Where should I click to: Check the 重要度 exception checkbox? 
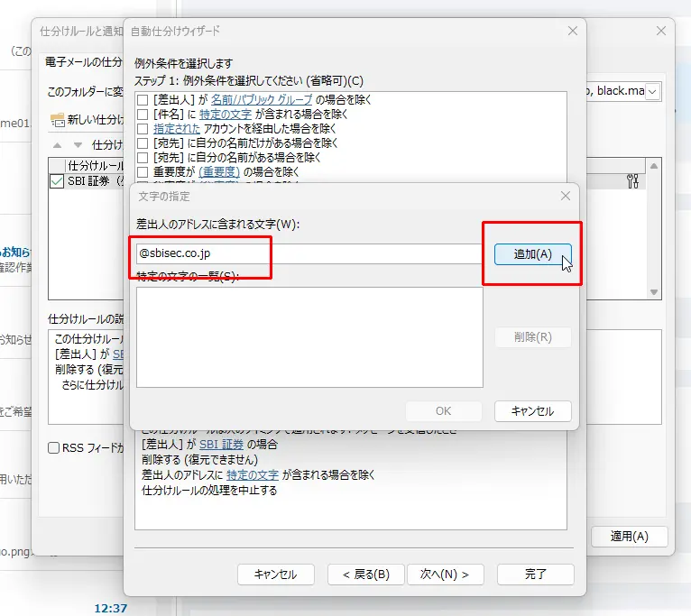[x=143, y=172]
